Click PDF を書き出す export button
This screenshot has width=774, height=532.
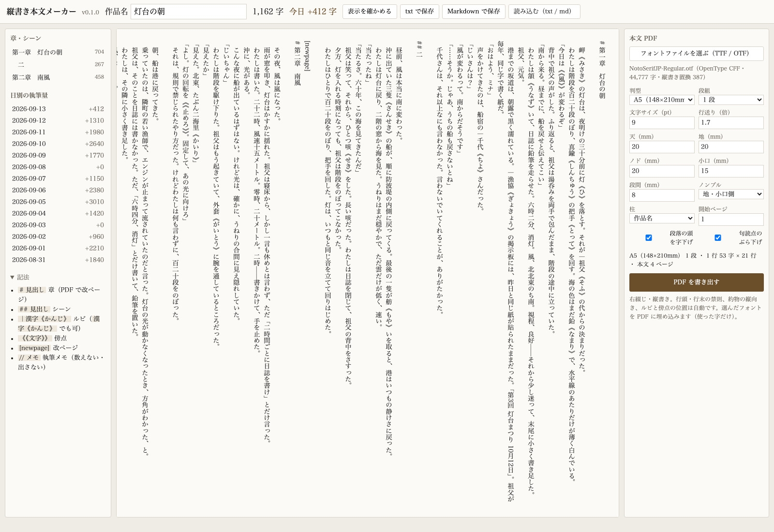click(696, 282)
